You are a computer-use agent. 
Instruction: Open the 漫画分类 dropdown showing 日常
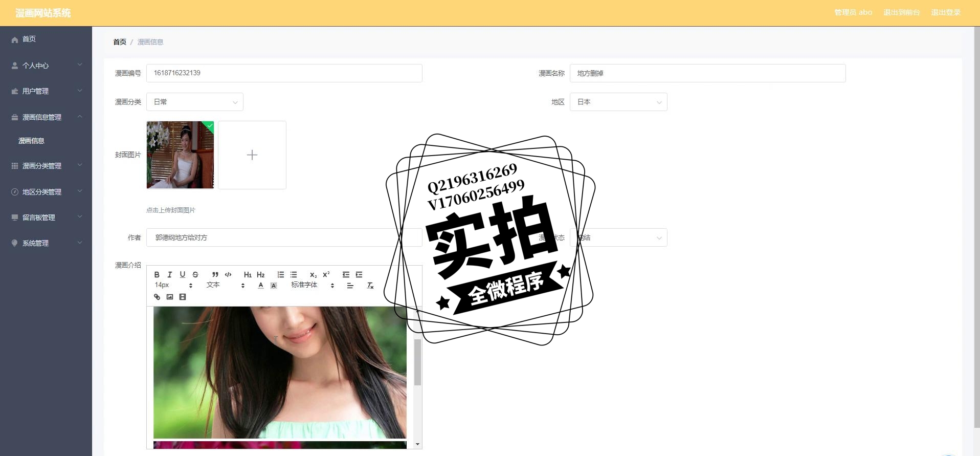(195, 102)
